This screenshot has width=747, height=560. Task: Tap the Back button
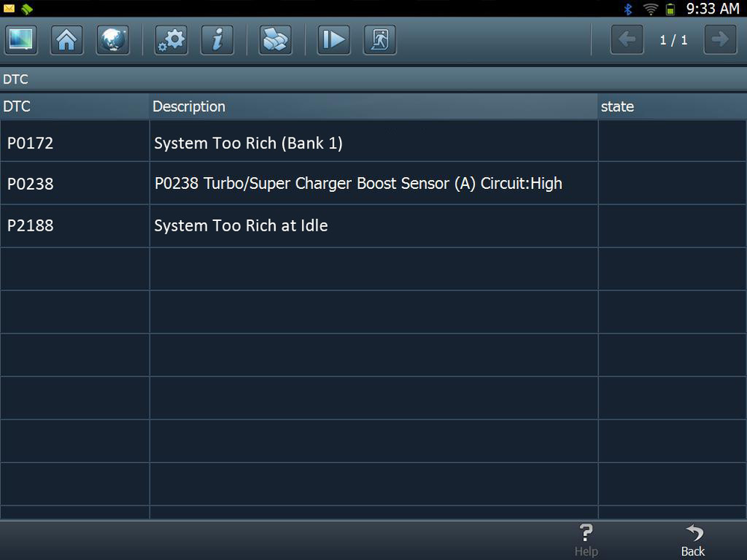click(x=692, y=541)
